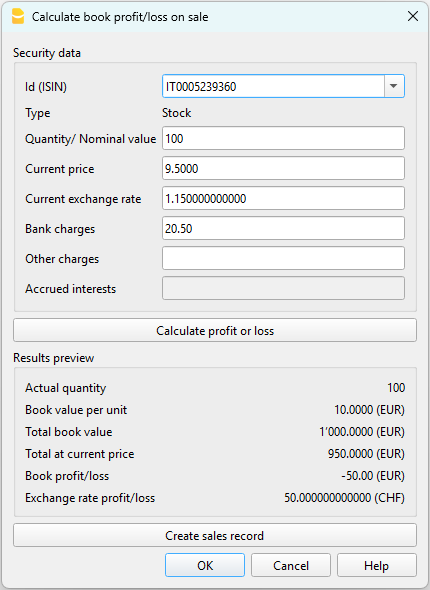Click the Type label
Image resolution: width=430 pixels, height=590 pixels.
[38, 113]
